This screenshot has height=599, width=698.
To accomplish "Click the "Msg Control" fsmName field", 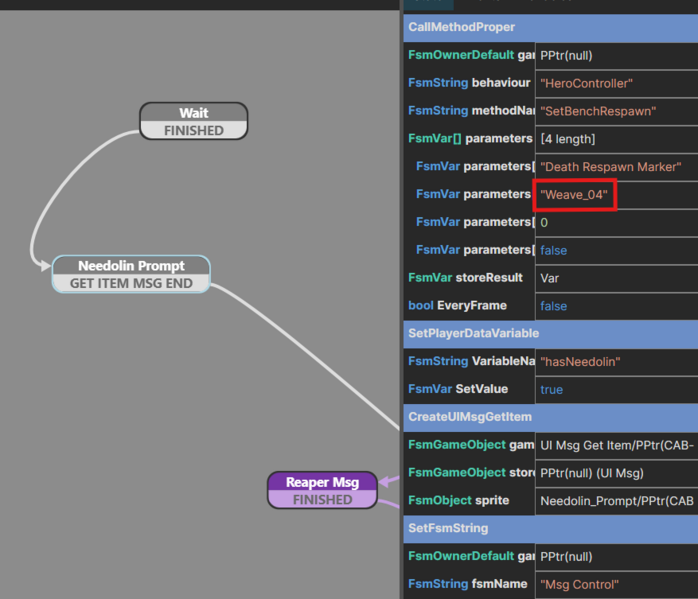I will [616, 583].
